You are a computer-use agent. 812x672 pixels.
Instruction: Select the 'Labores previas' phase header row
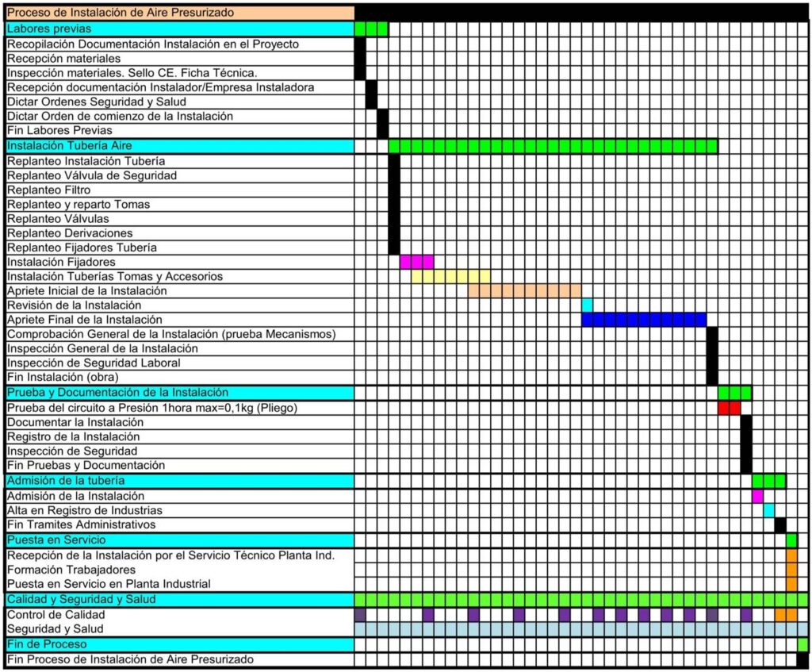pyautogui.click(x=180, y=29)
